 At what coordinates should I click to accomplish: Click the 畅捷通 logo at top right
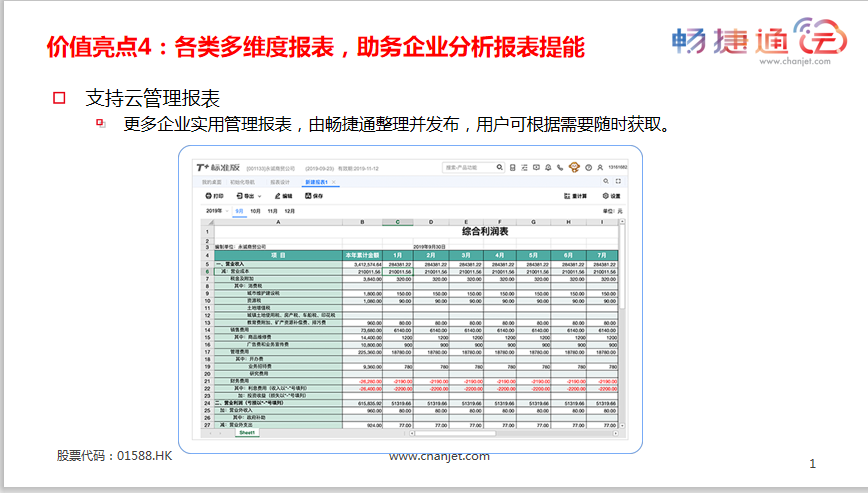(x=759, y=41)
